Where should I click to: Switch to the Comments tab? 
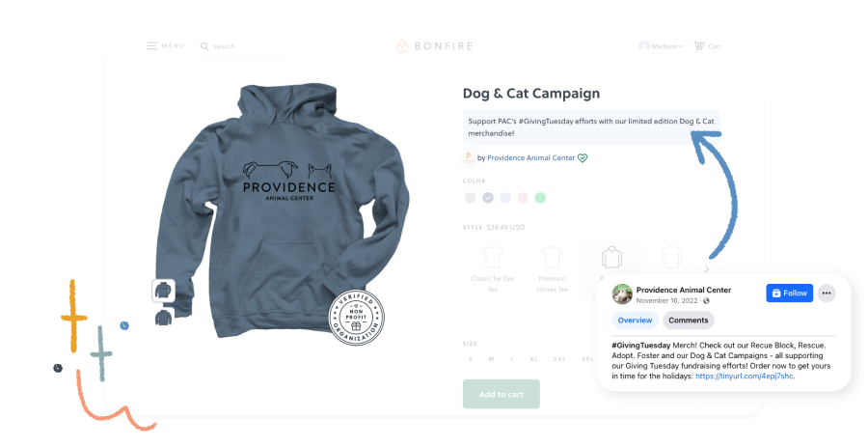688,321
